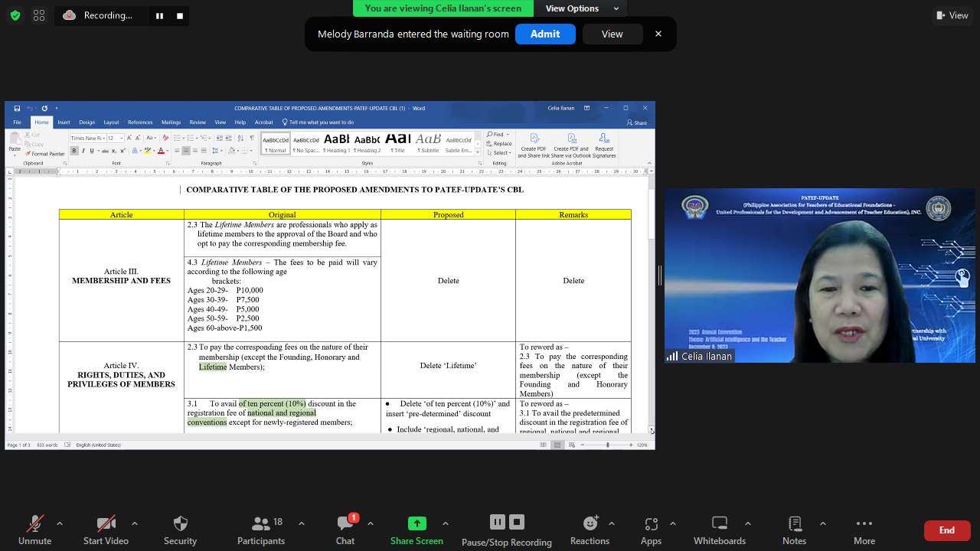The image size is (980, 551).
Task: Admit Melody Barranda from waiting room
Action: (545, 34)
